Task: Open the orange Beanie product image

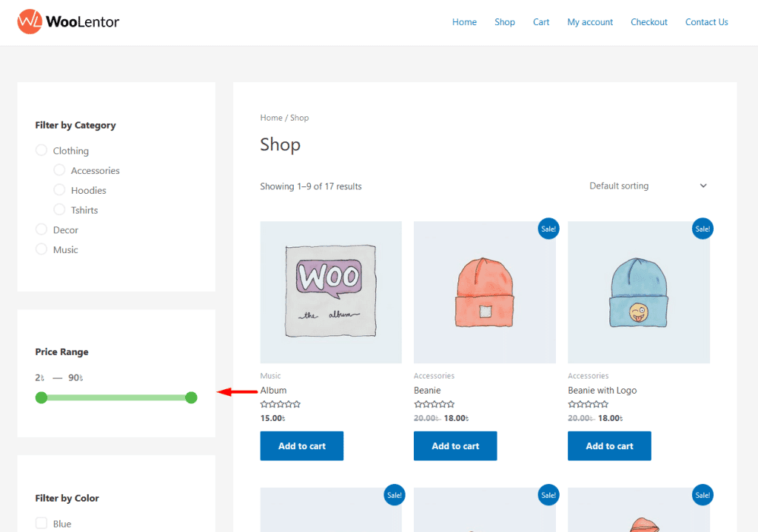Action: point(485,292)
